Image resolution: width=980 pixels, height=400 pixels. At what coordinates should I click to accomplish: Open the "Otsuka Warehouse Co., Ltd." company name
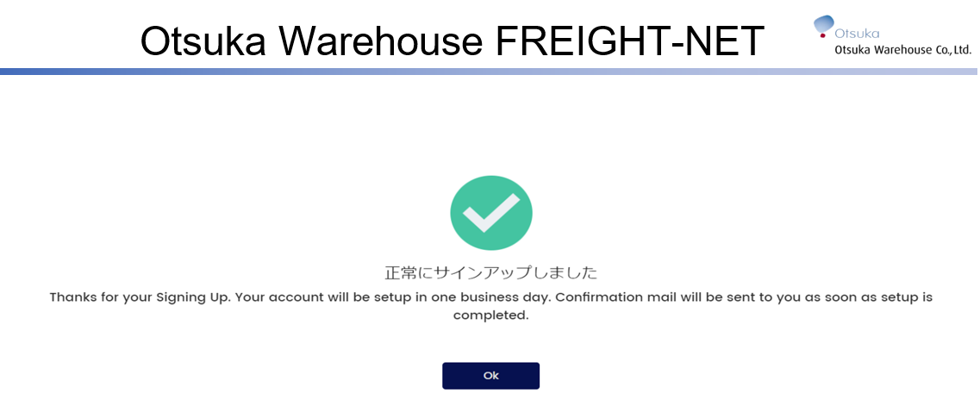903,50
